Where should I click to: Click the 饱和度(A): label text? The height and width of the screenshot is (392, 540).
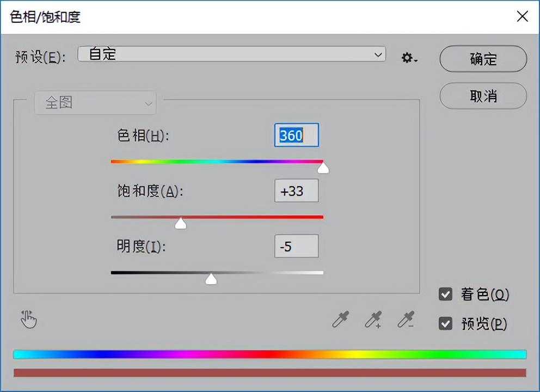tap(150, 191)
